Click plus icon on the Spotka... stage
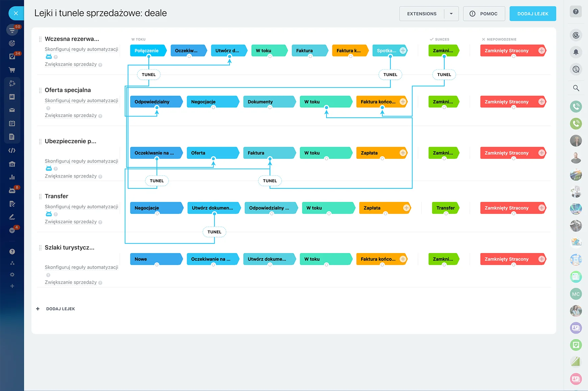588x391 pixels. pos(403,50)
